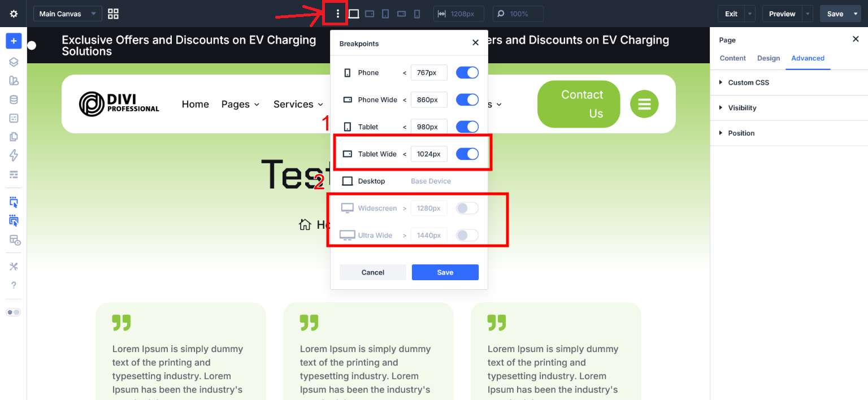
Task: Open the Main Canvas dropdown
Action: point(68,14)
